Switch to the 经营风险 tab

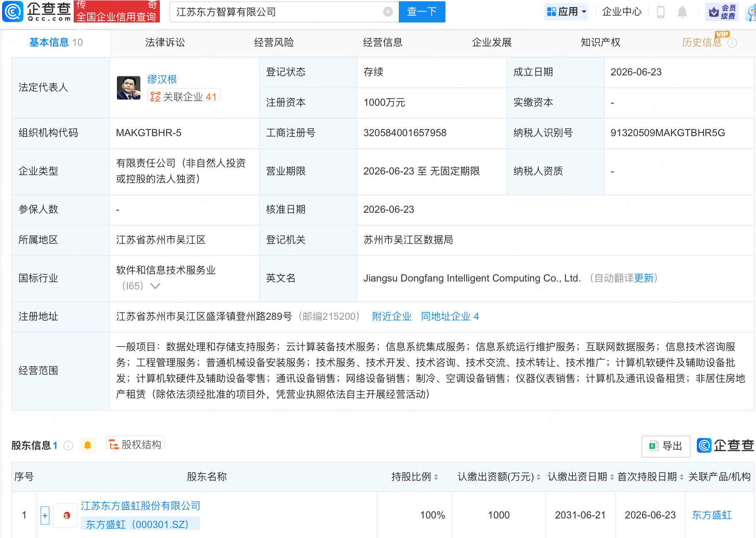point(274,42)
